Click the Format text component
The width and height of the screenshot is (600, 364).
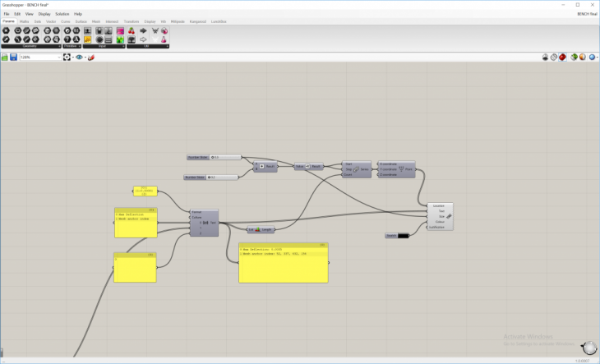(x=204, y=222)
